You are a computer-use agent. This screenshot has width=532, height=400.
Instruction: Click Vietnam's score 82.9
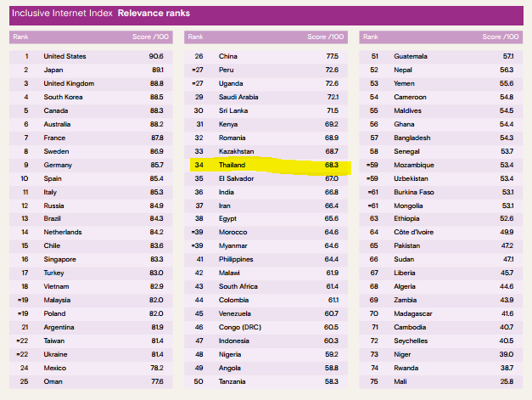pos(157,286)
